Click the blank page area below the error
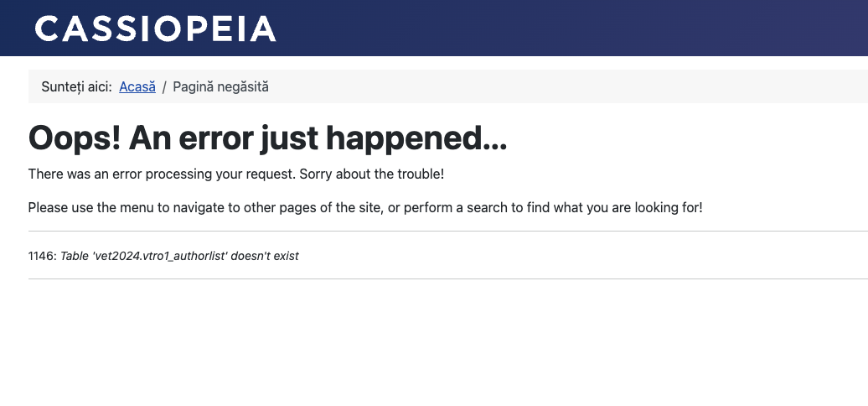The width and height of the screenshot is (868, 406). tap(436, 344)
